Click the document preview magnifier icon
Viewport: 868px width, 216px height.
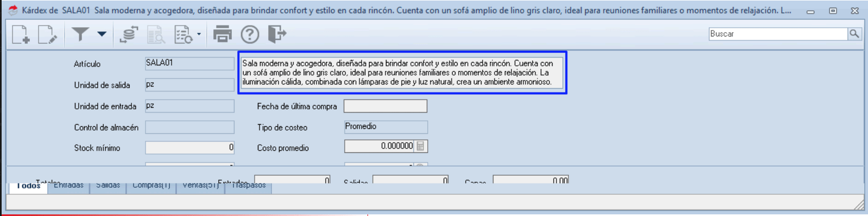pos(156,34)
